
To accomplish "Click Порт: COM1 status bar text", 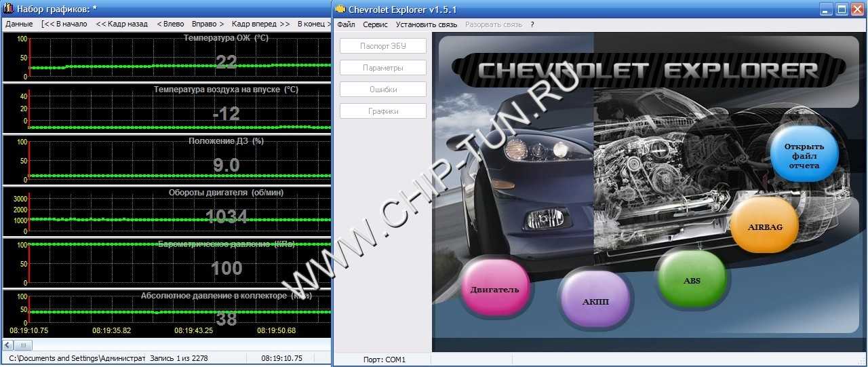I will click(384, 360).
